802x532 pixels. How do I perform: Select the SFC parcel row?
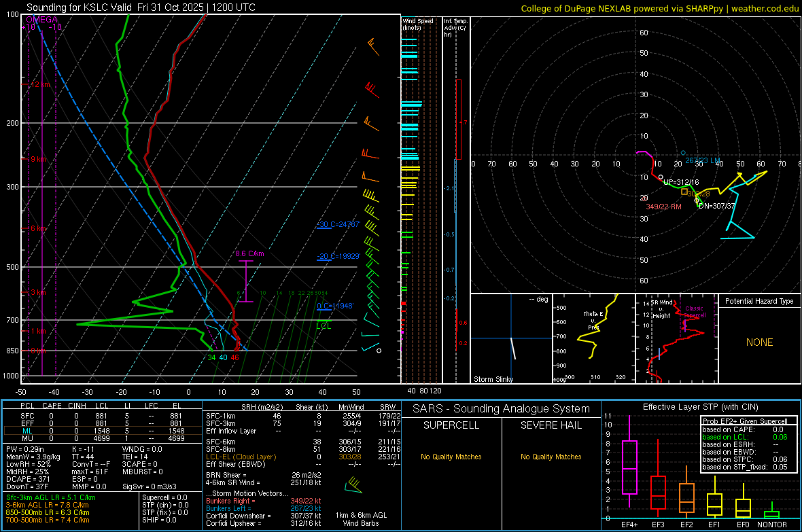pyautogui.click(x=101, y=416)
